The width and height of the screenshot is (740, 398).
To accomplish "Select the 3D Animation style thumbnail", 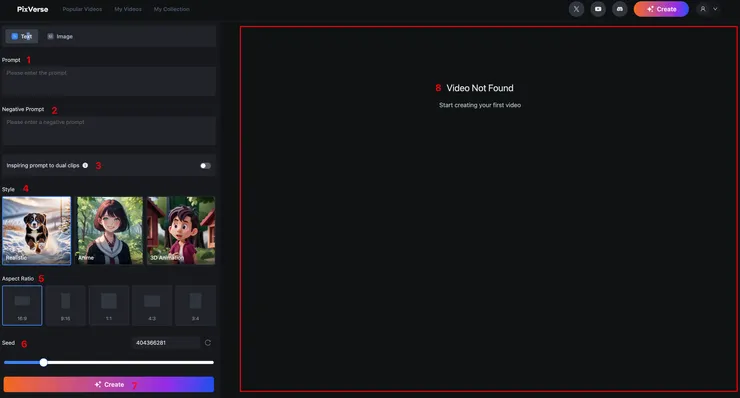I will [x=181, y=231].
